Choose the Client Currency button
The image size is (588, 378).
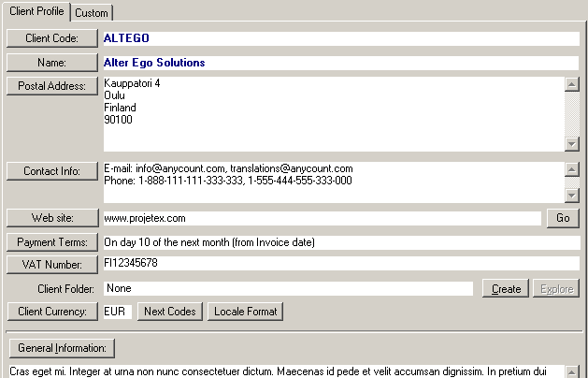click(x=51, y=311)
